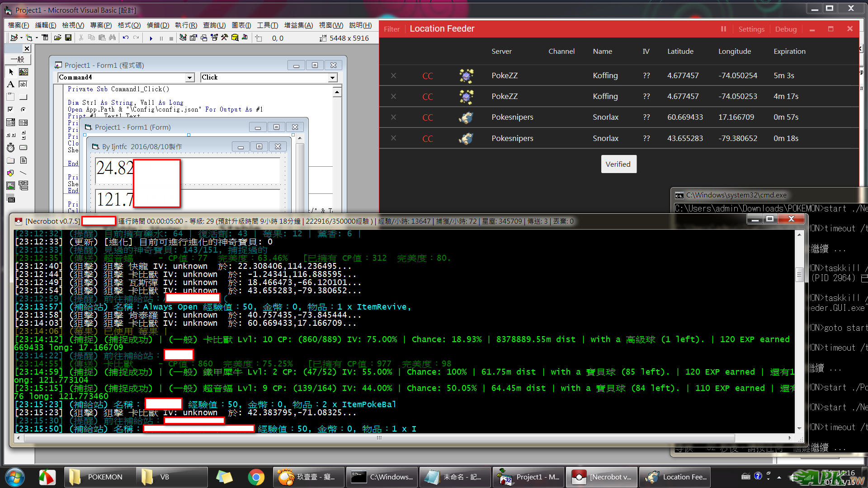Click the Undo toolbar icon
The image size is (868, 488).
click(x=126, y=38)
